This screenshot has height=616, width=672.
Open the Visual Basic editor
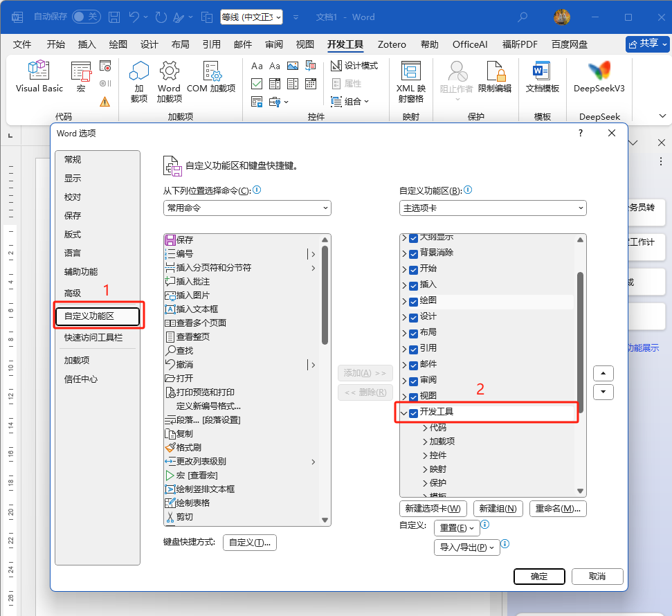[x=39, y=76]
